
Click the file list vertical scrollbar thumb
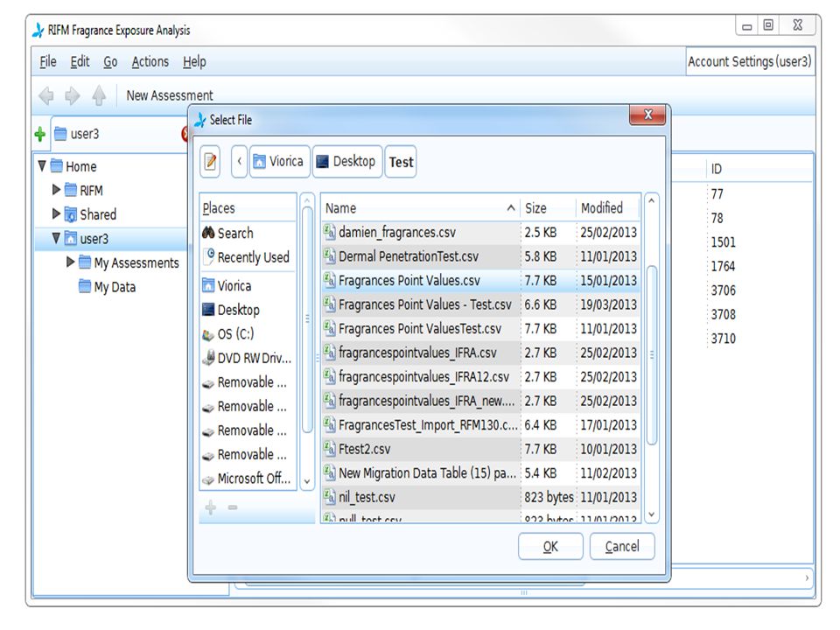[x=651, y=355]
